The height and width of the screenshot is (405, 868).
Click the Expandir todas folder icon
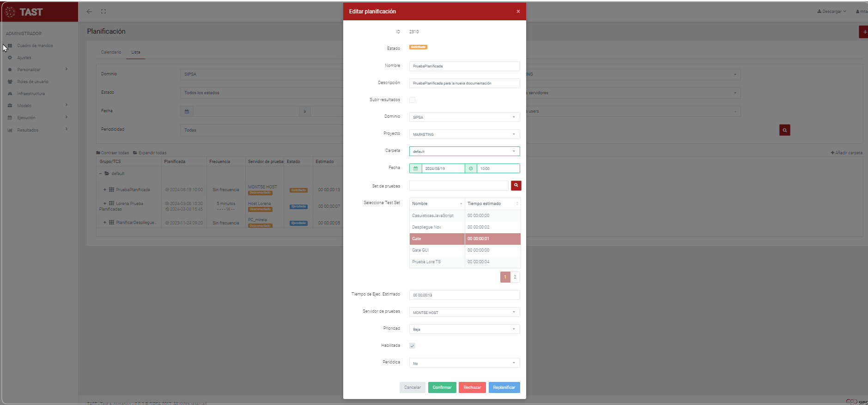click(135, 153)
